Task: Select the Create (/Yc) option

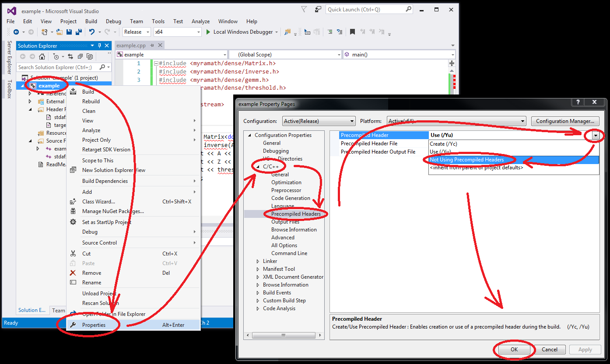Action: pos(514,144)
